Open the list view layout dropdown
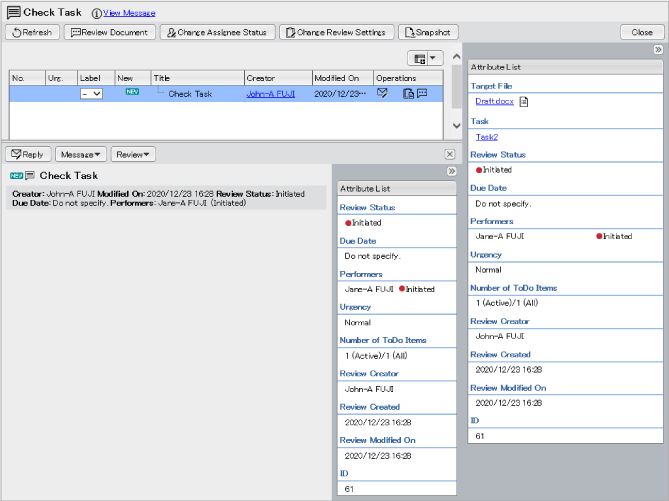 (427, 59)
